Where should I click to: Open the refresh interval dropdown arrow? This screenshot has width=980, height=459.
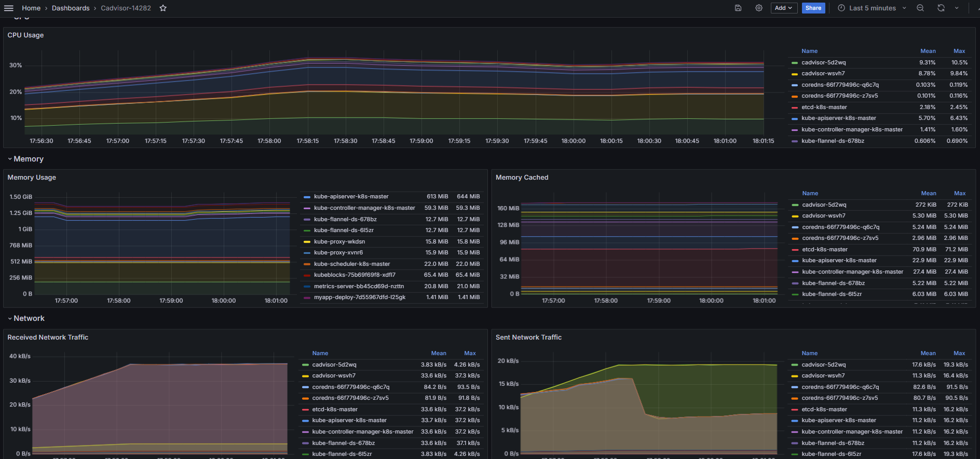coord(957,8)
